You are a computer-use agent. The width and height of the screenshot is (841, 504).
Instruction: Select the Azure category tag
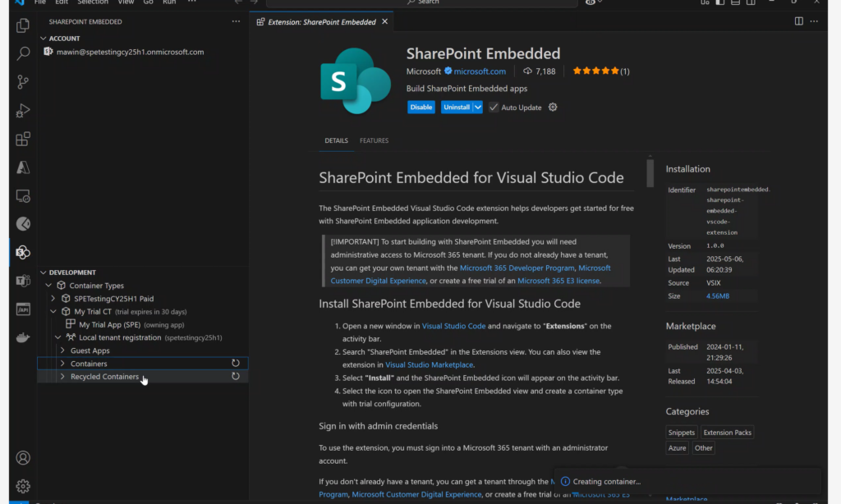tap(677, 447)
